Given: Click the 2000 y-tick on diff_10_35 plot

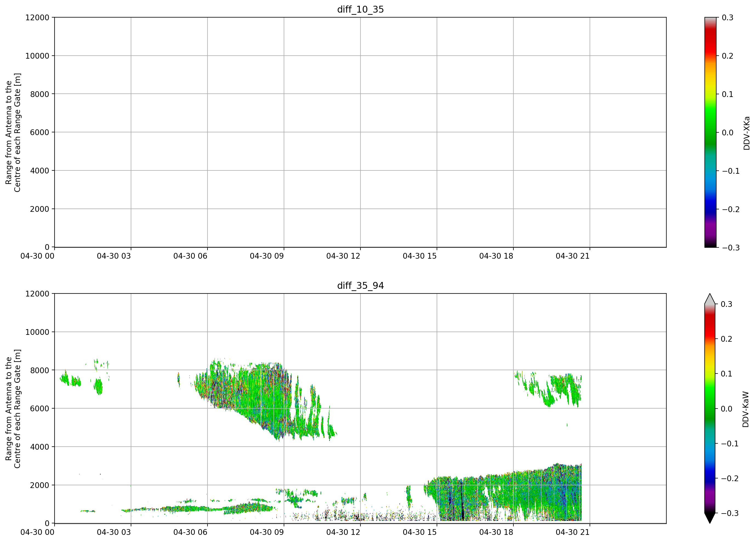Looking at the screenshot, I should pyautogui.click(x=40, y=209).
